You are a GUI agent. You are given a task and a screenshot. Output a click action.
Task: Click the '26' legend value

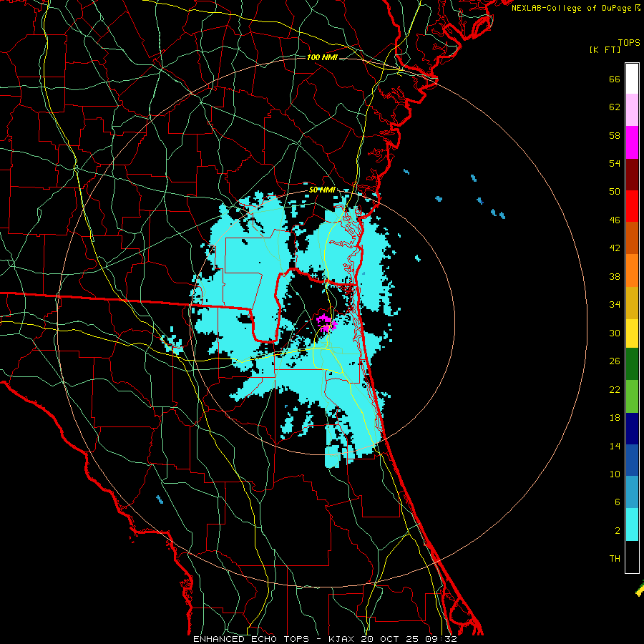click(615, 361)
